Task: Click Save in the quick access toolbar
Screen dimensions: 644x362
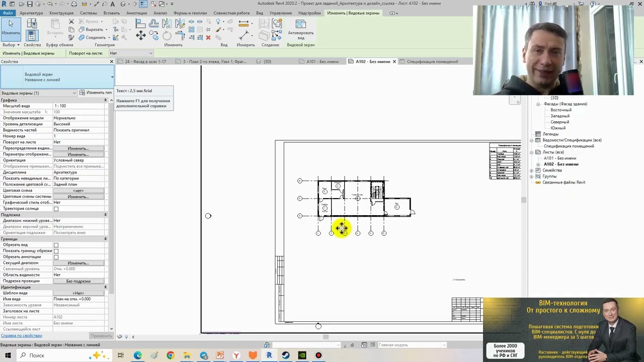Action: (30, 4)
